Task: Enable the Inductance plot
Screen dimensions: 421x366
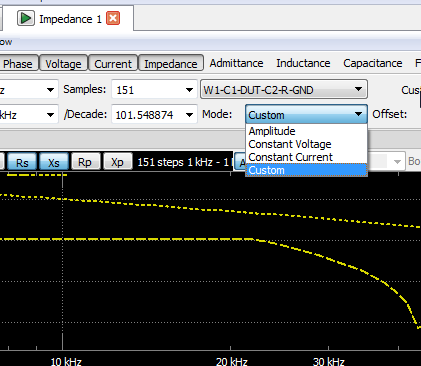Action: pyautogui.click(x=303, y=63)
